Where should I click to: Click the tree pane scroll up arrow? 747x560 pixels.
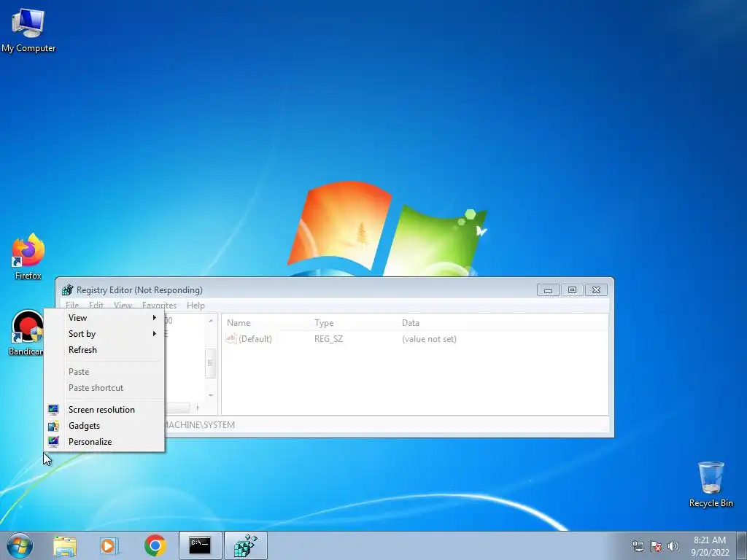211,321
